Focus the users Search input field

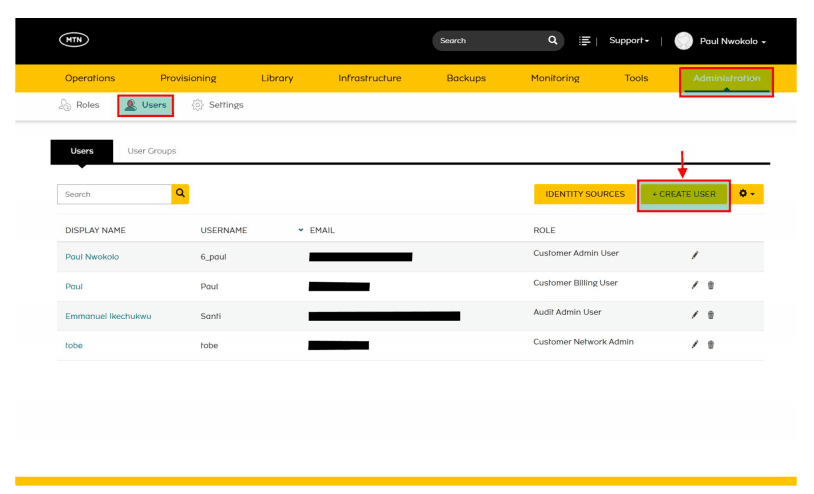coord(114,194)
